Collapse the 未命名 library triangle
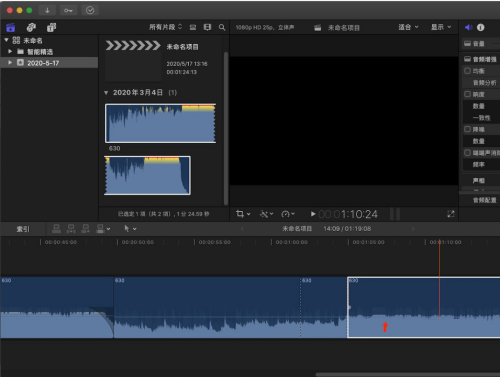Image resolution: width=500 pixels, height=377 pixels. click(x=6, y=40)
